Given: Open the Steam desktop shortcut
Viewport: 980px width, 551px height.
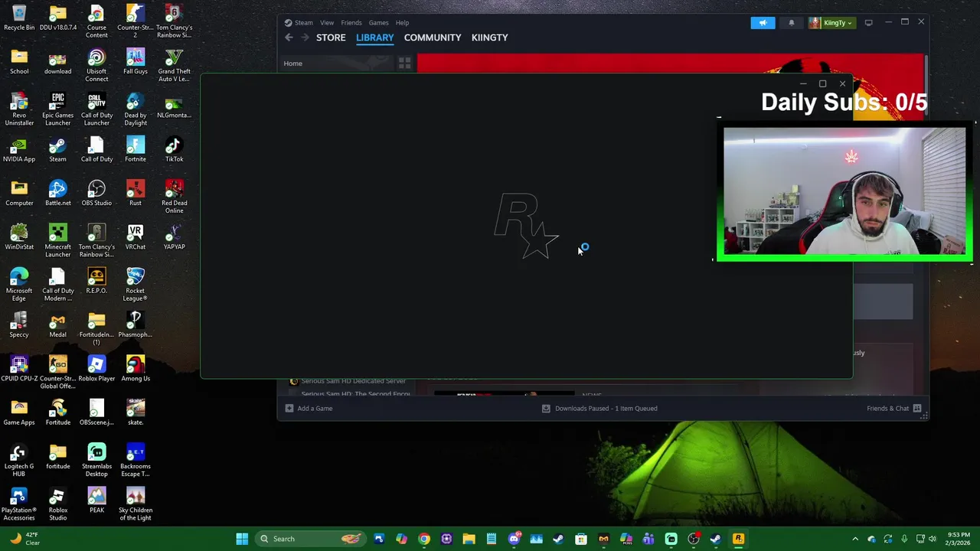Looking at the screenshot, I should (57, 148).
